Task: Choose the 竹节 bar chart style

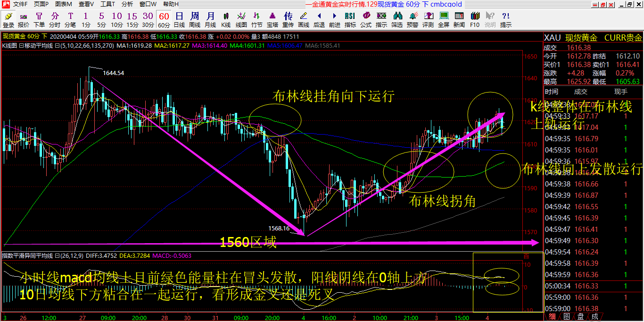Action: (257, 20)
